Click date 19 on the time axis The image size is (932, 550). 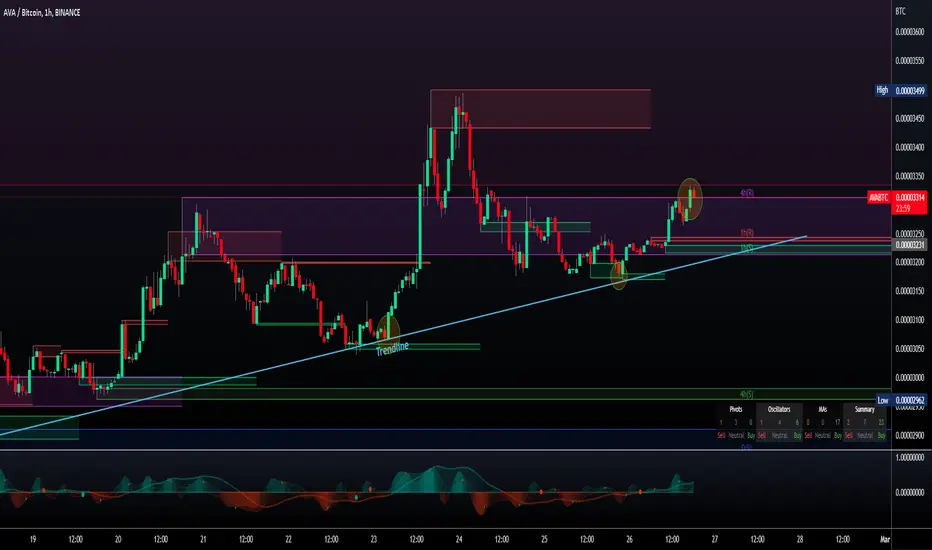(33, 539)
